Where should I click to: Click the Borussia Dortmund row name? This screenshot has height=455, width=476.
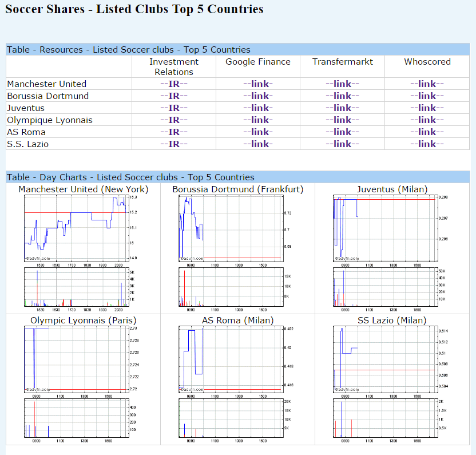[x=48, y=96]
